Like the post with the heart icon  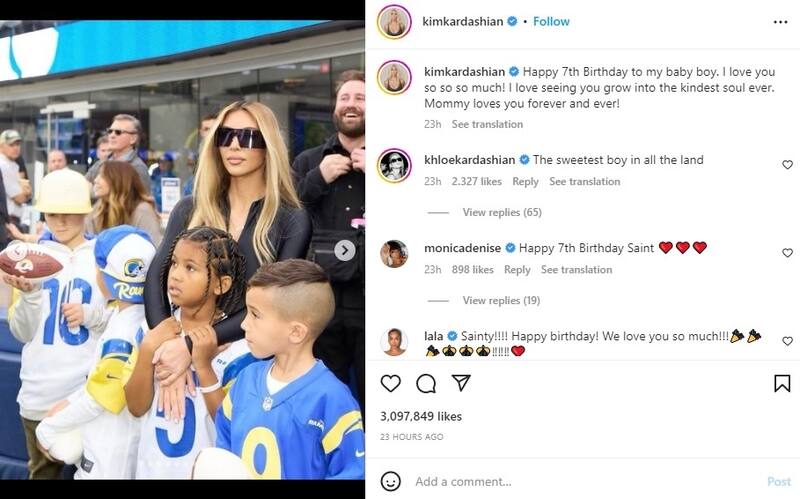coord(391,383)
